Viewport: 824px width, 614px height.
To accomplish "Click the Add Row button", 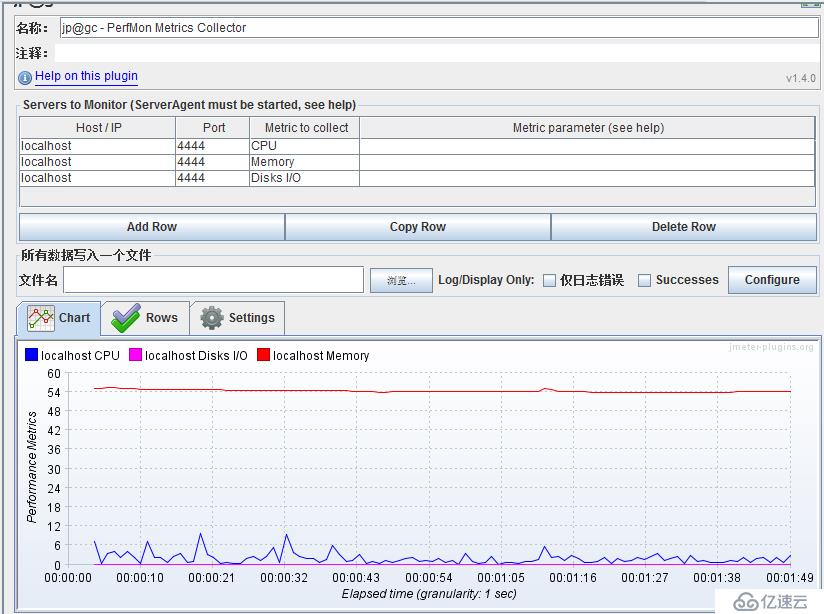I will pos(152,227).
